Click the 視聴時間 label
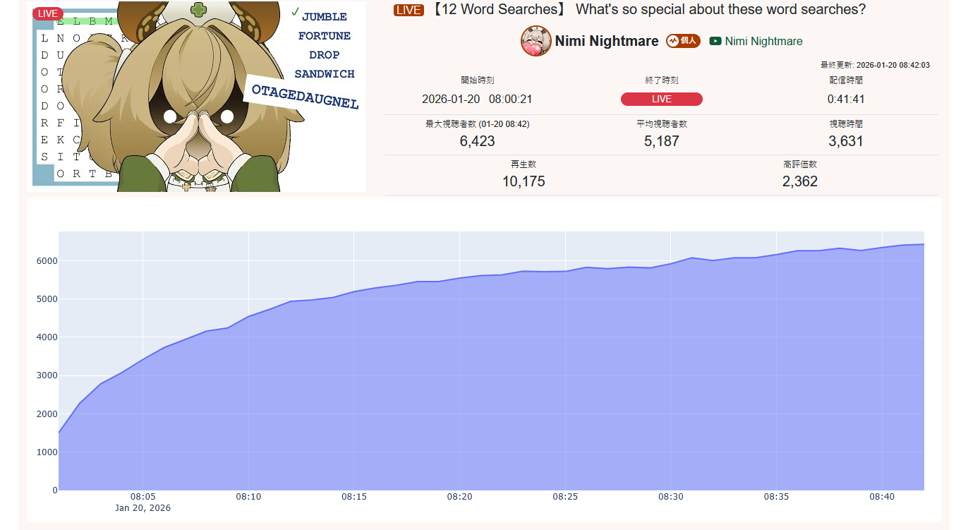 846,124
